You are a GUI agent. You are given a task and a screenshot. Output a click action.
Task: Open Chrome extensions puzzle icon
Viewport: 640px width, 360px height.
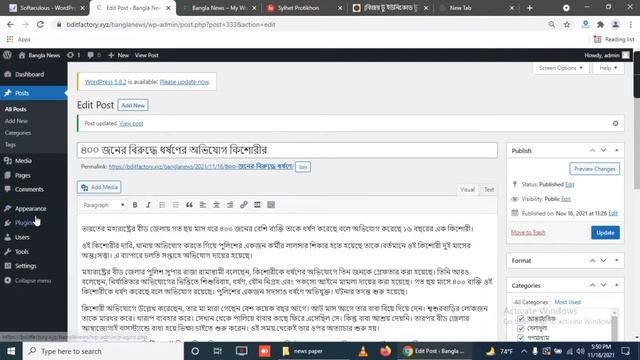(600, 24)
